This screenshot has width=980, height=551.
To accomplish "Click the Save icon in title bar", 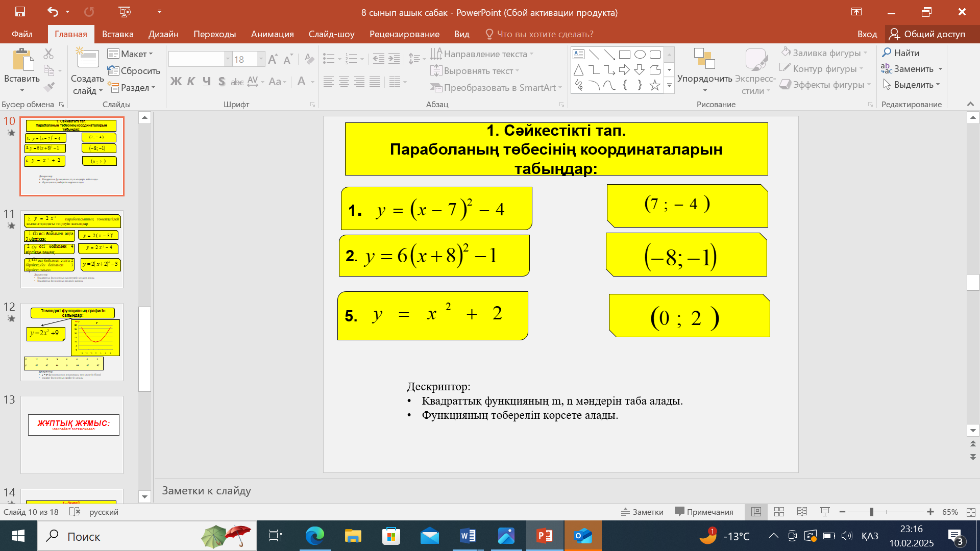I will click(x=20, y=12).
